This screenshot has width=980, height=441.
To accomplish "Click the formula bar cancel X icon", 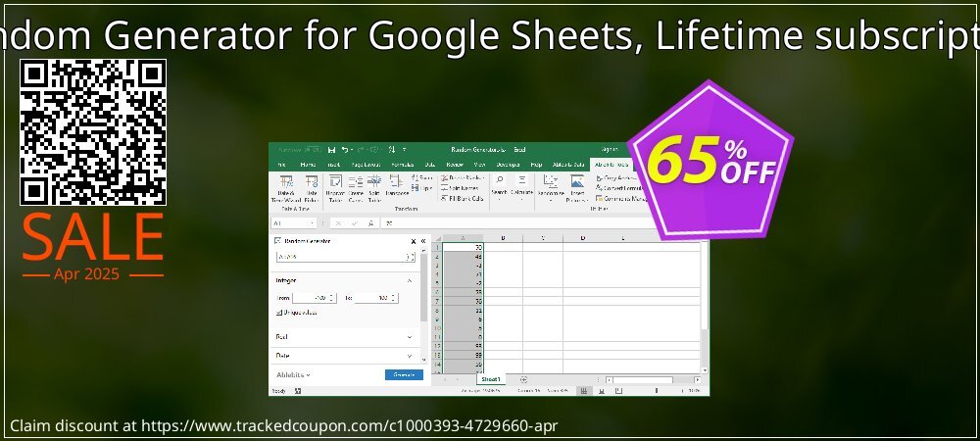I will pos(338,223).
